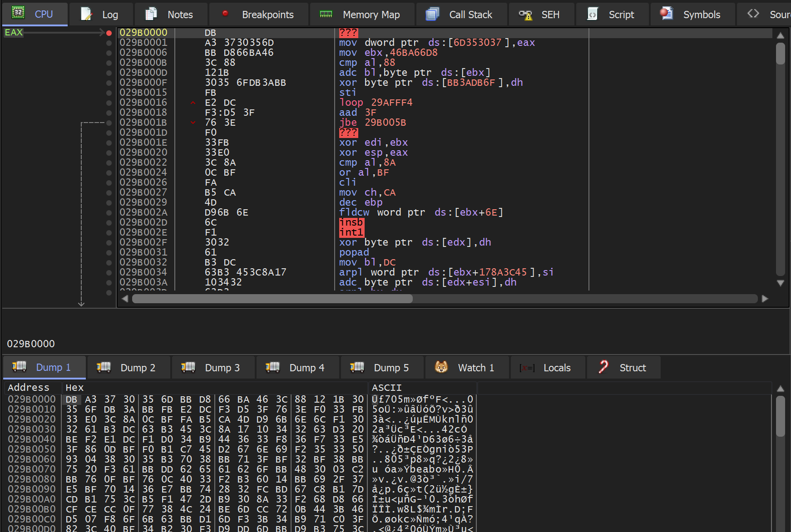
Task: Click the Dump 2 truck icon
Action: [104, 367]
